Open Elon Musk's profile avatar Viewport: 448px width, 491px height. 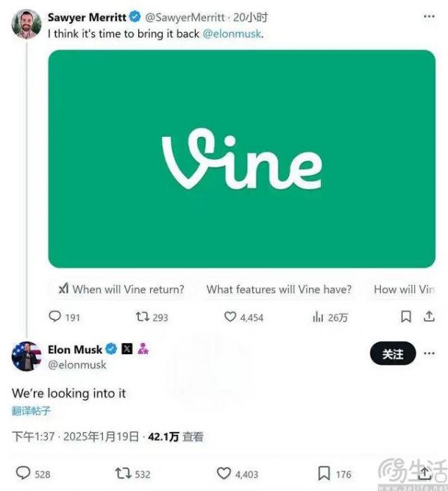(26, 356)
